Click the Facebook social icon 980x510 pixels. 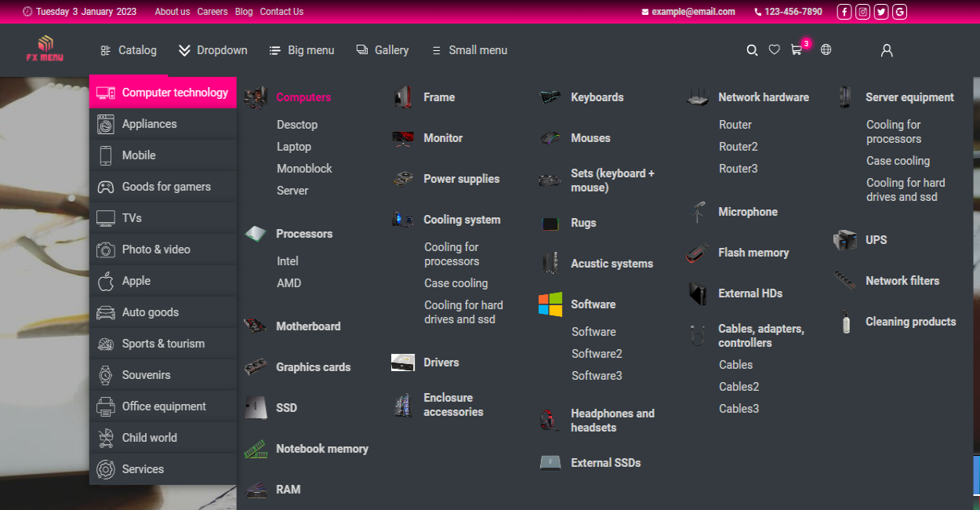[x=844, y=12]
